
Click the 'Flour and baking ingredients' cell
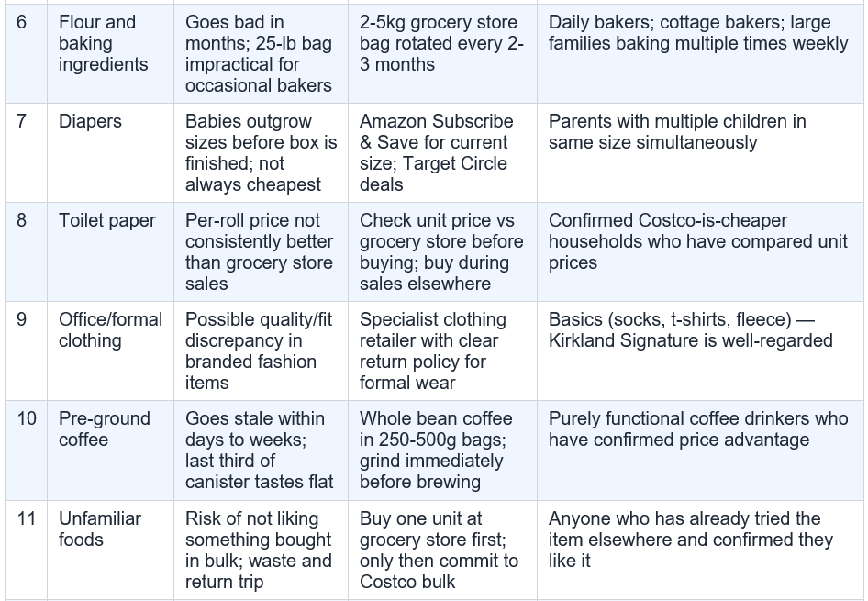point(110,54)
